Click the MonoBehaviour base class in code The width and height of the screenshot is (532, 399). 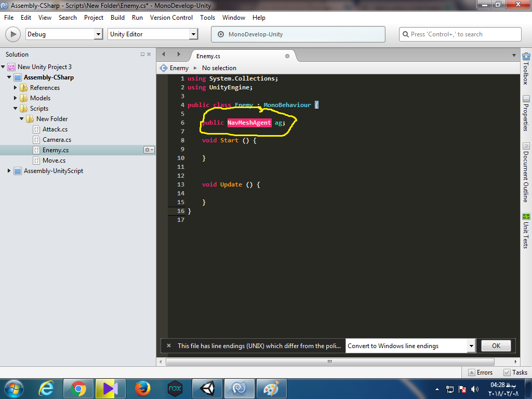click(x=287, y=105)
